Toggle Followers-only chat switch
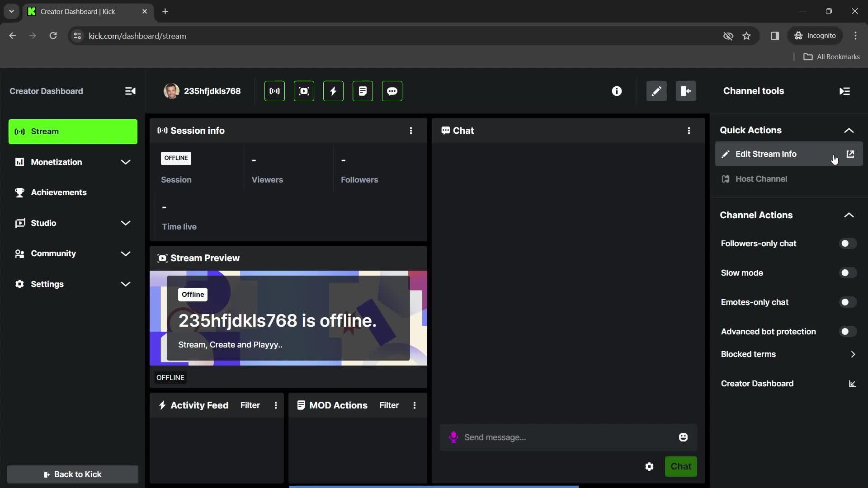This screenshot has height=488, width=868. click(x=847, y=243)
